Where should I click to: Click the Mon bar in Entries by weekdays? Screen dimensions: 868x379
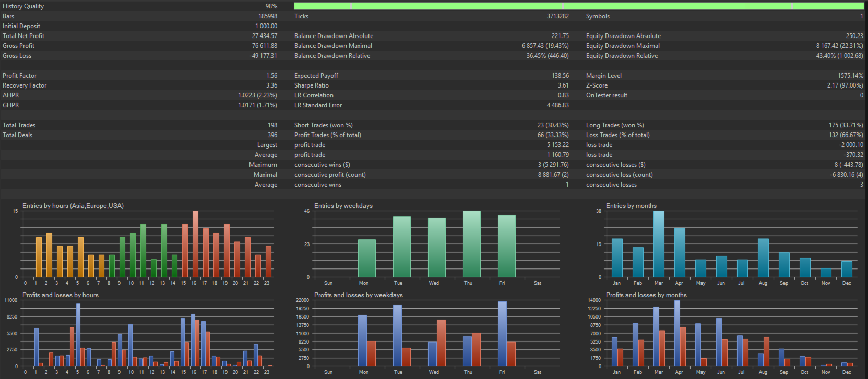tap(367, 258)
